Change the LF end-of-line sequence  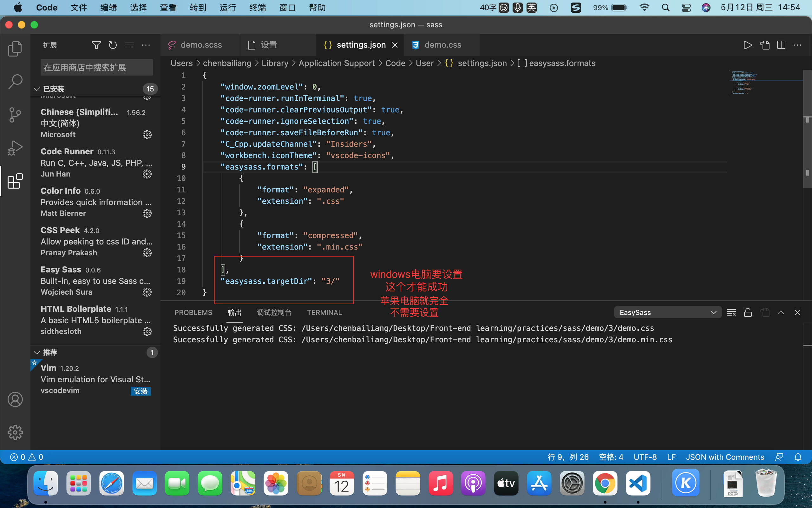671,457
